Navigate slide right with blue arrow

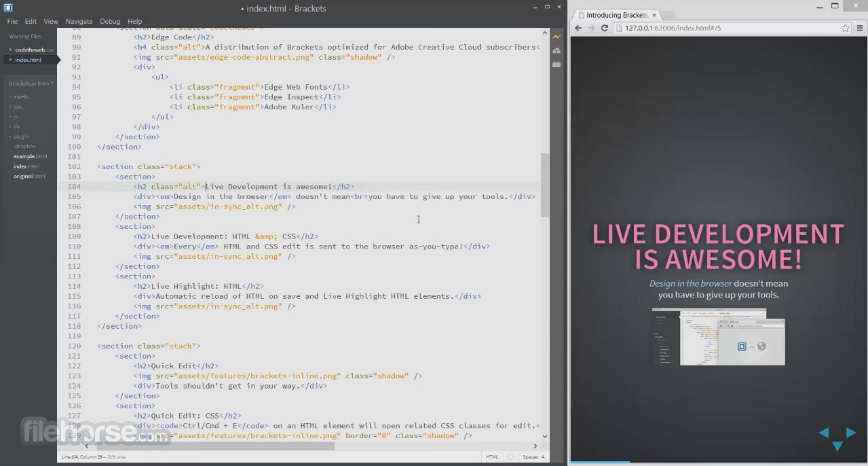(x=850, y=433)
